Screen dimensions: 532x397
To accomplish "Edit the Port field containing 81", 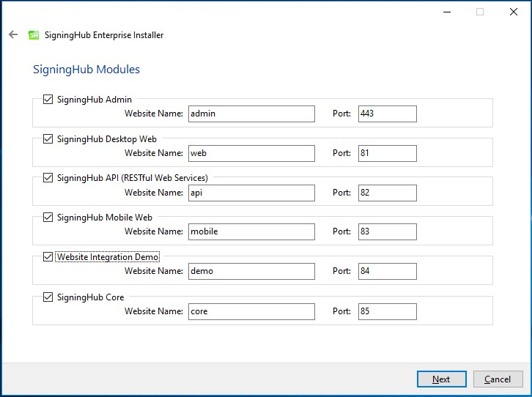I will pyautogui.click(x=388, y=153).
